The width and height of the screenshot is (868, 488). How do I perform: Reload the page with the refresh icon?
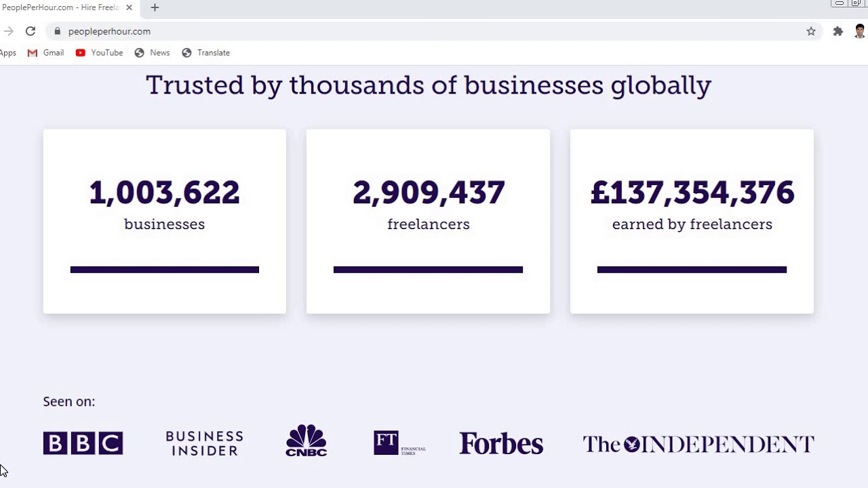31,31
